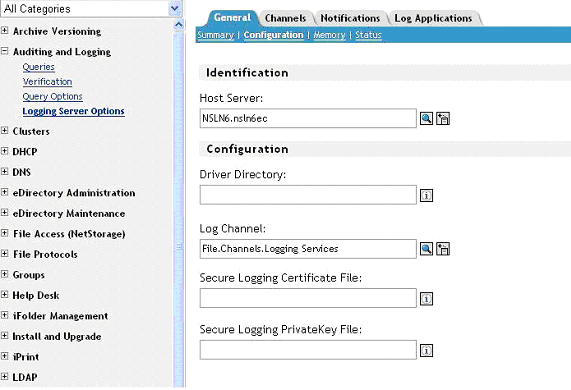This screenshot has height=390, width=571.
Task: Expand the LDAP category
Action: point(4,376)
